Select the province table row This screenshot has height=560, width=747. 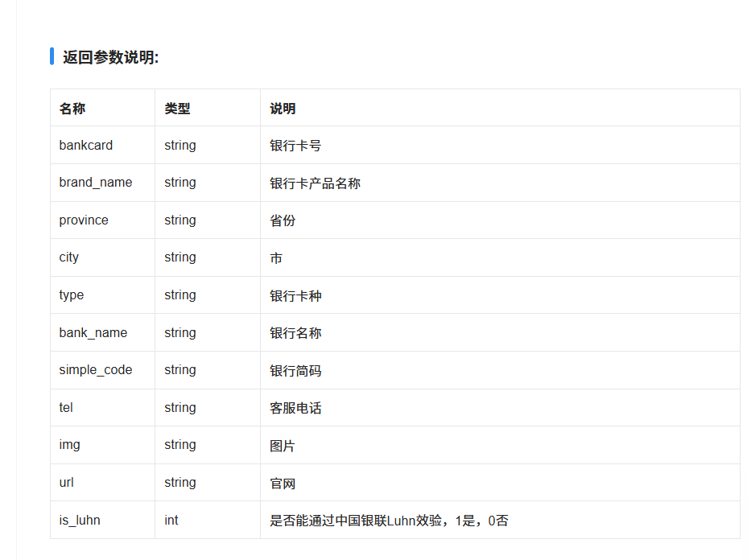pos(322,220)
